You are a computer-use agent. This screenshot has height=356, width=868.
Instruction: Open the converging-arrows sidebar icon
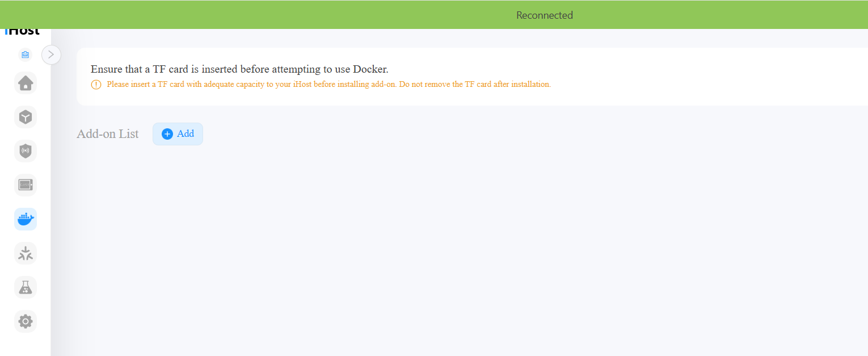(x=26, y=253)
